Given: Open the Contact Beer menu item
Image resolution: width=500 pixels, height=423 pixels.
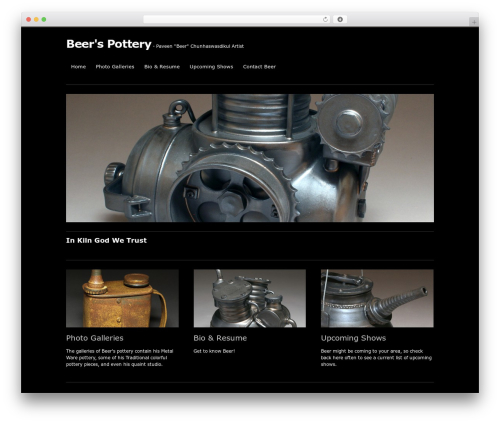Looking at the screenshot, I should [259, 67].
